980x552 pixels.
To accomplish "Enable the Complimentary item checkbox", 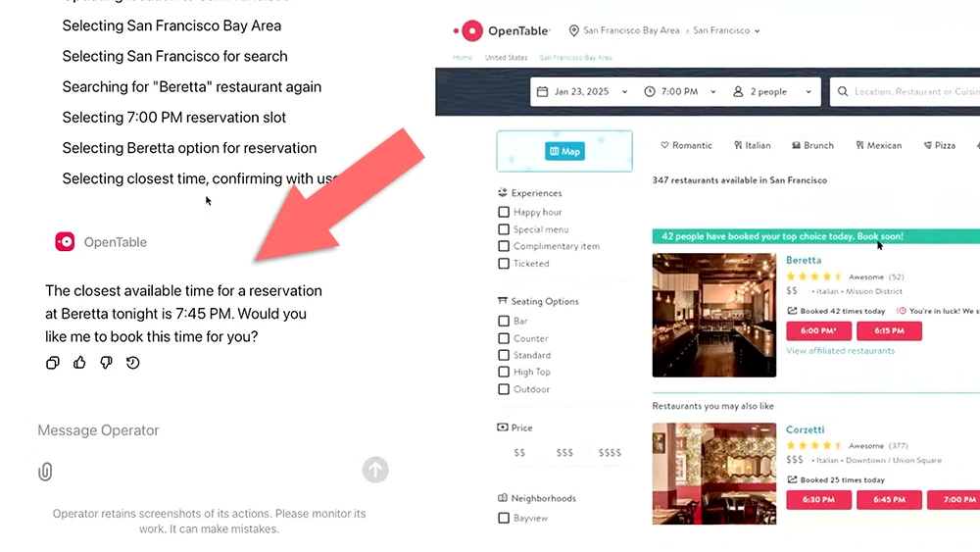I will click(504, 246).
